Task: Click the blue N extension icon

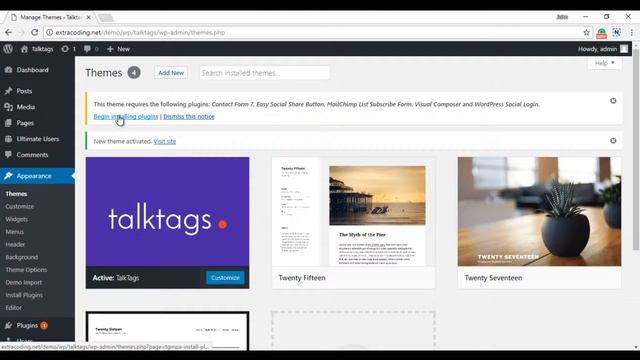Action: point(616,32)
